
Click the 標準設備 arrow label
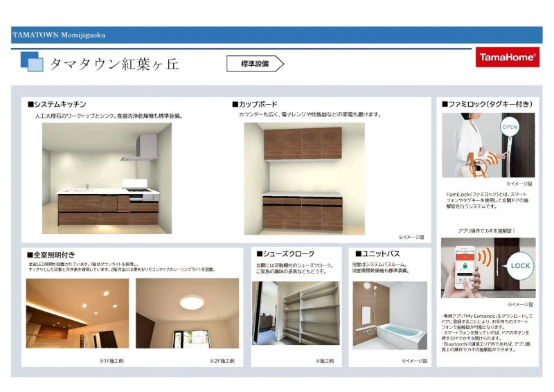point(255,64)
